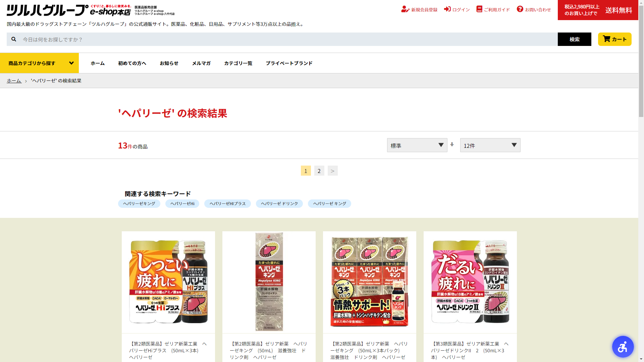
Task: Click the magnifier icon in search bar
Action: (x=14, y=39)
